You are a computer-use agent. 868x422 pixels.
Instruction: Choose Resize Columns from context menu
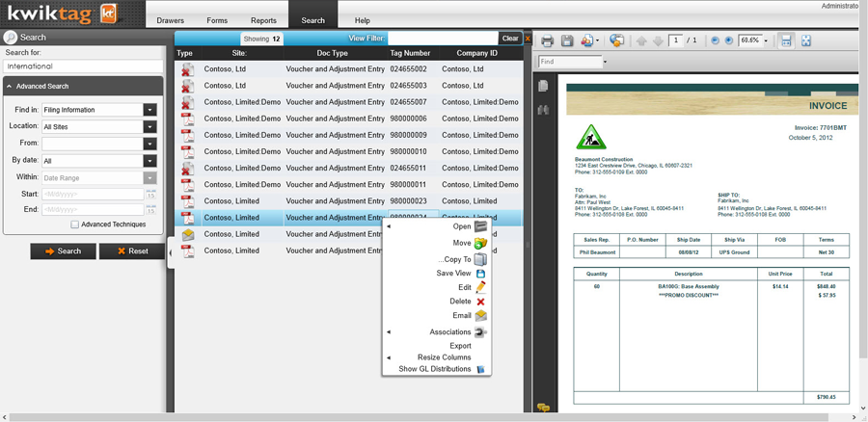(x=437, y=357)
